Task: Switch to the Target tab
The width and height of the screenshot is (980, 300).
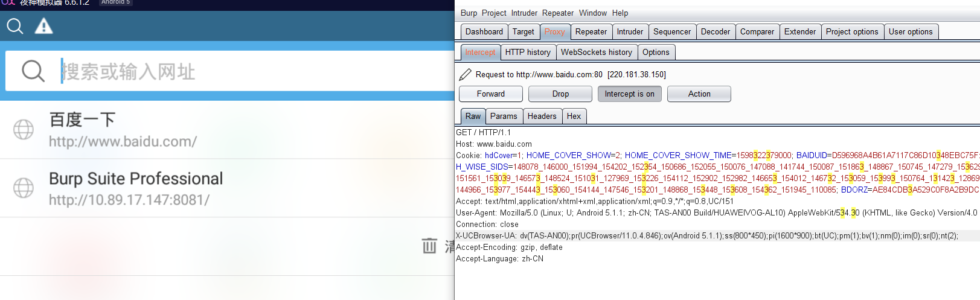Action: (x=524, y=31)
